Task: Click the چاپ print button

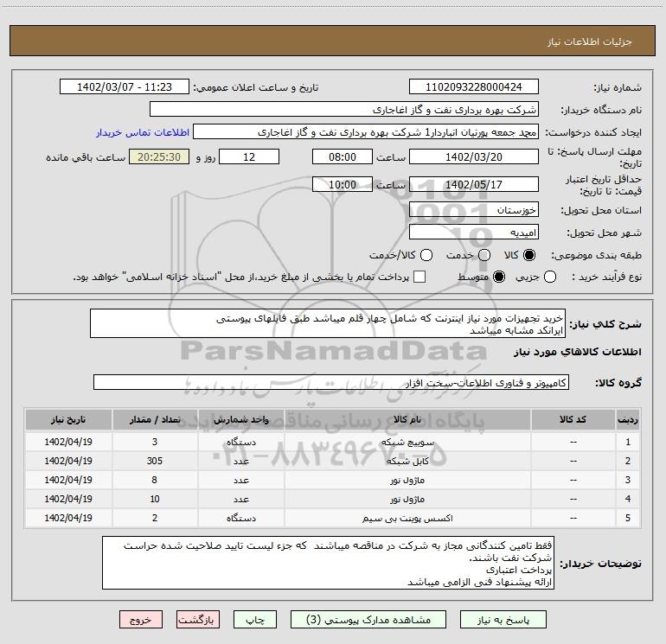Action: [x=255, y=620]
